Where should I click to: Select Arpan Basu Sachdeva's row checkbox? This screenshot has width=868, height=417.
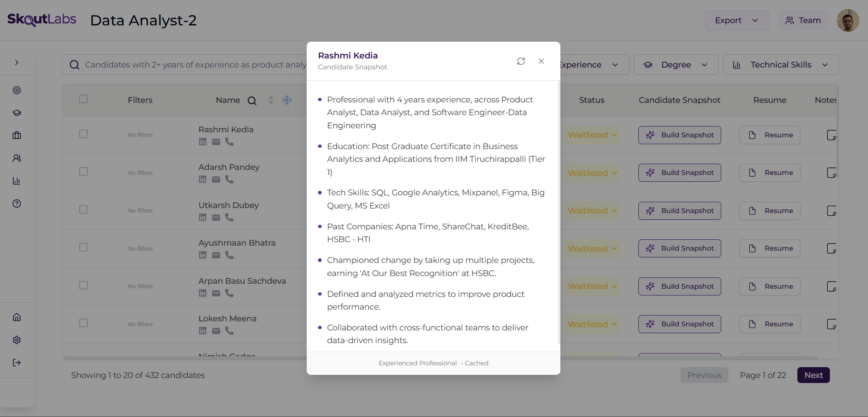pyautogui.click(x=83, y=285)
